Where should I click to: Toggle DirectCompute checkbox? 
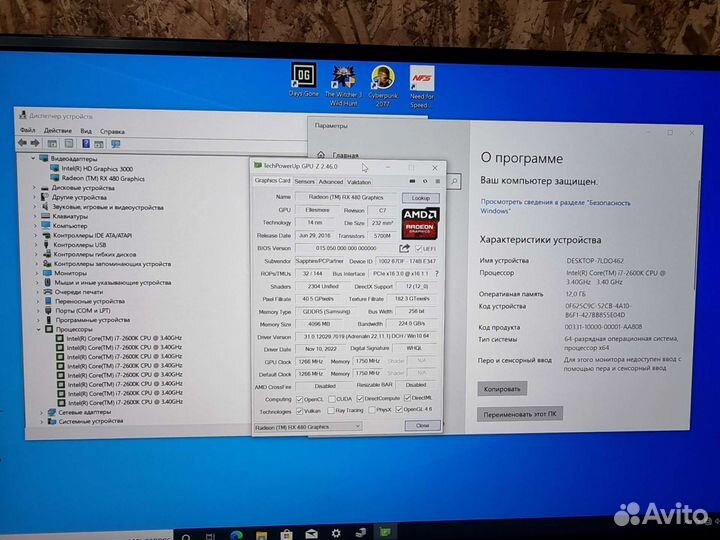[x=360, y=399]
